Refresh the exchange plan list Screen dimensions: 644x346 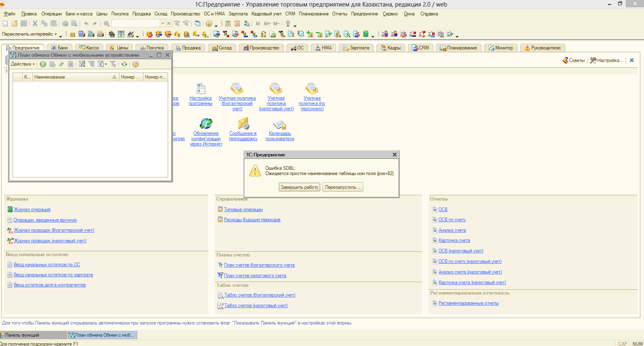(x=124, y=64)
